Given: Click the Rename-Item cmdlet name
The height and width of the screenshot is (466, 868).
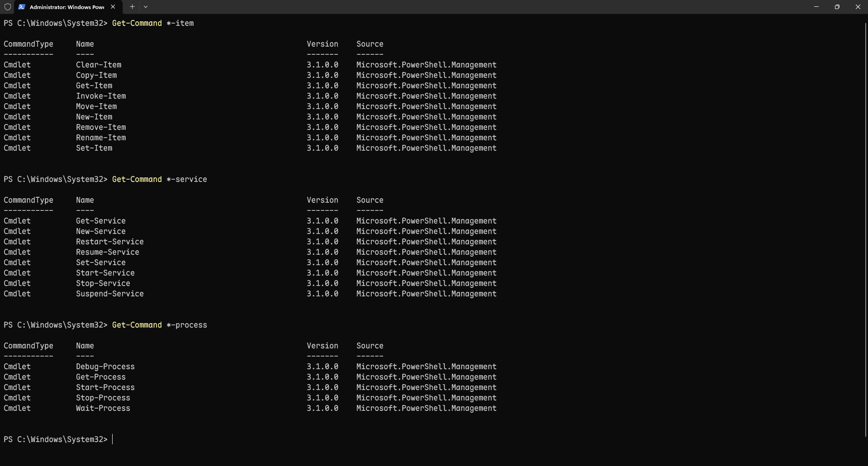Looking at the screenshot, I should 100,138.
